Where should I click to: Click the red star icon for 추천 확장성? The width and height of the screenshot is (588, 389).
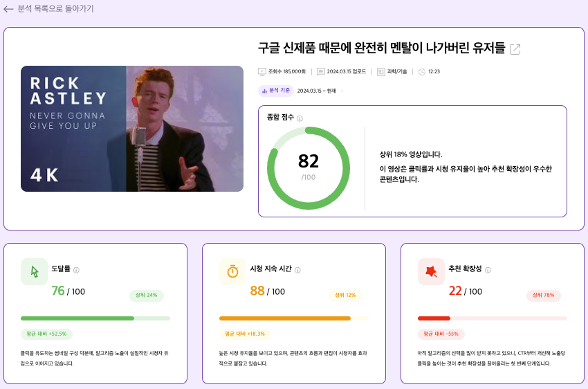pyautogui.click(x=431, y=271)
